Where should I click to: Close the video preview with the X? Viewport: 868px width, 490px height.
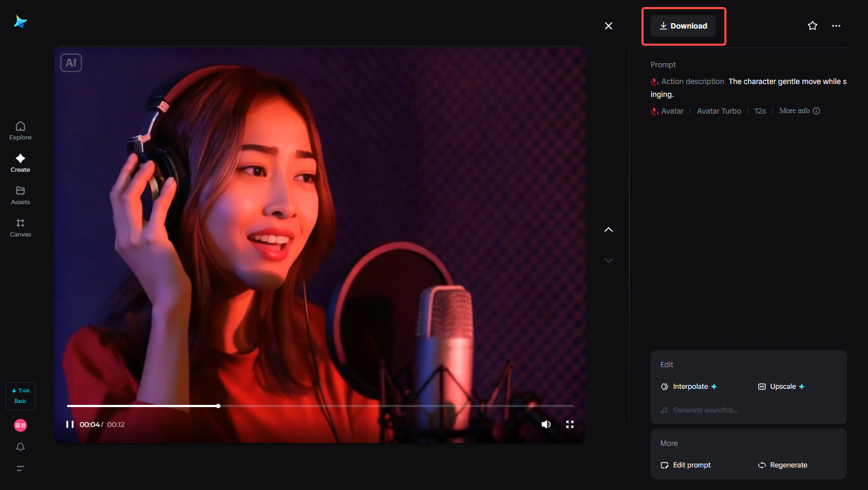click(609, 26)
